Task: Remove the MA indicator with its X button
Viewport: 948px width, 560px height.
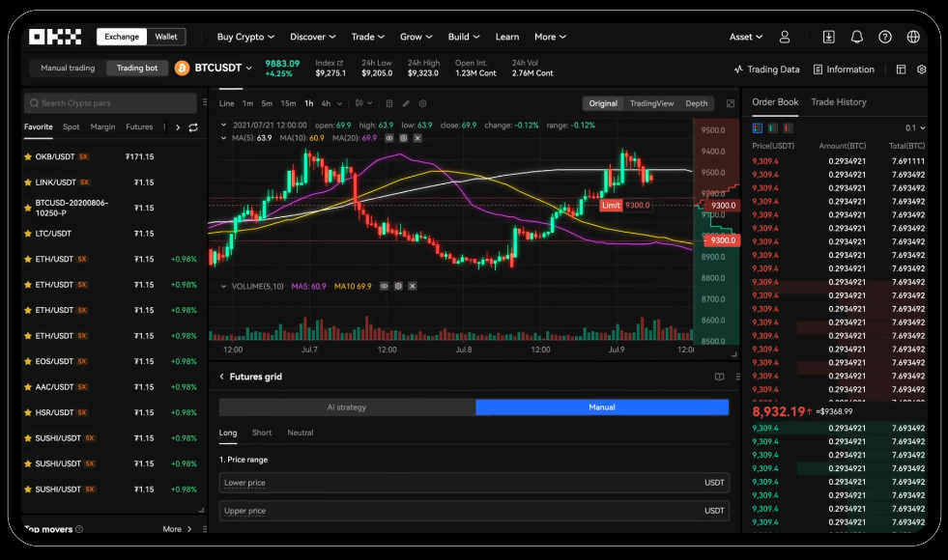Action: tap(417, 138)
